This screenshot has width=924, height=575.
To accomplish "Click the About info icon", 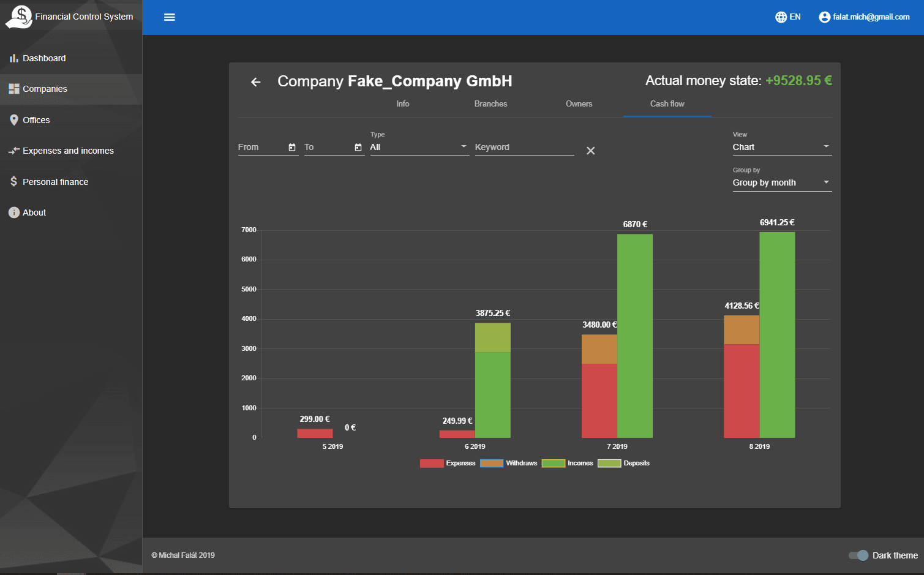I will 14,212.
